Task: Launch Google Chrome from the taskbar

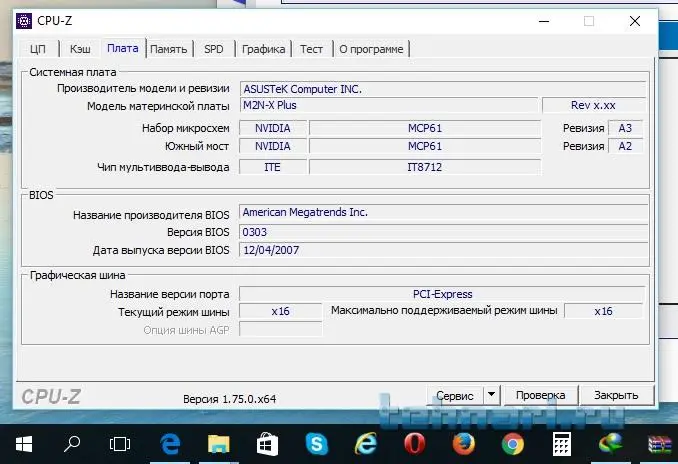Action: click(513, 444)
